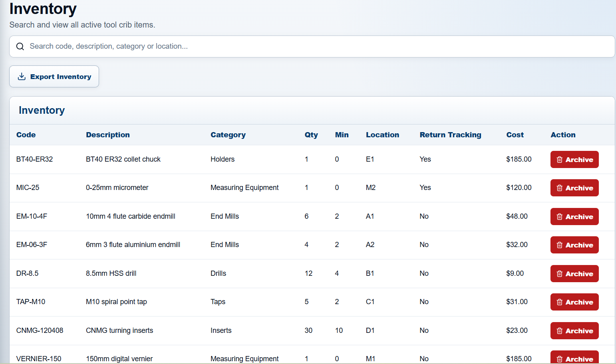Click the Description column header

tap(108, 135)
